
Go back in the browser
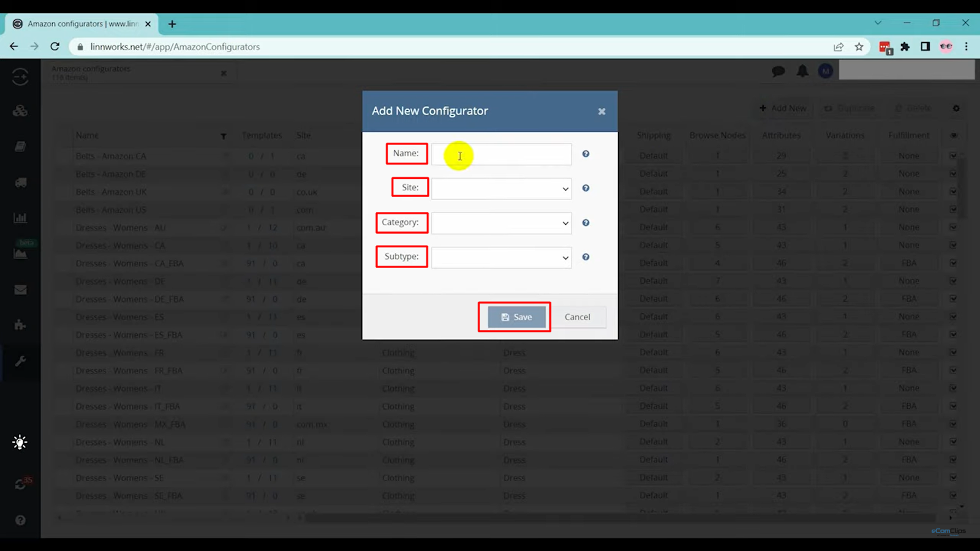(x=14, y=47)
